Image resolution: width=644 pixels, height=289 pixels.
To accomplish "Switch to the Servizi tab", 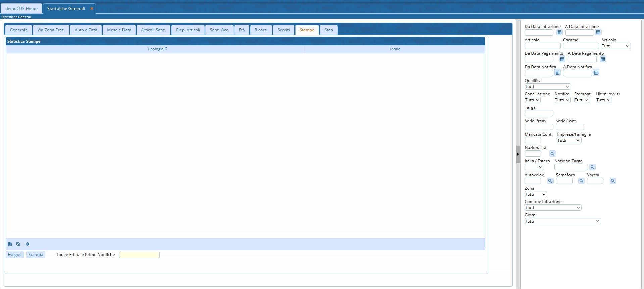I will coord(284,30).
